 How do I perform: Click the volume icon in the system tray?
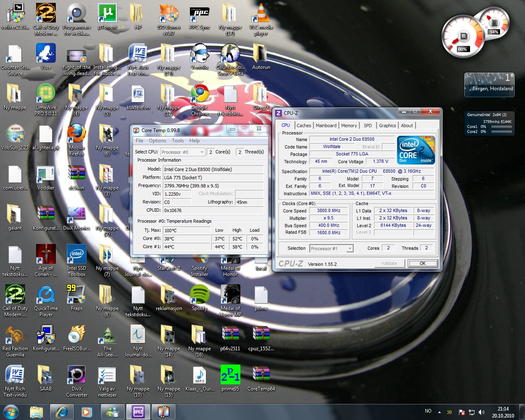point(482,412)
